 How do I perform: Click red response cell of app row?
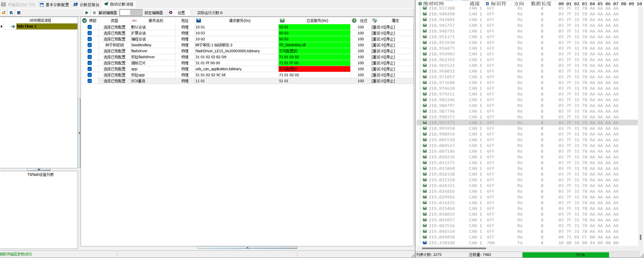click(x=314, y=69)
